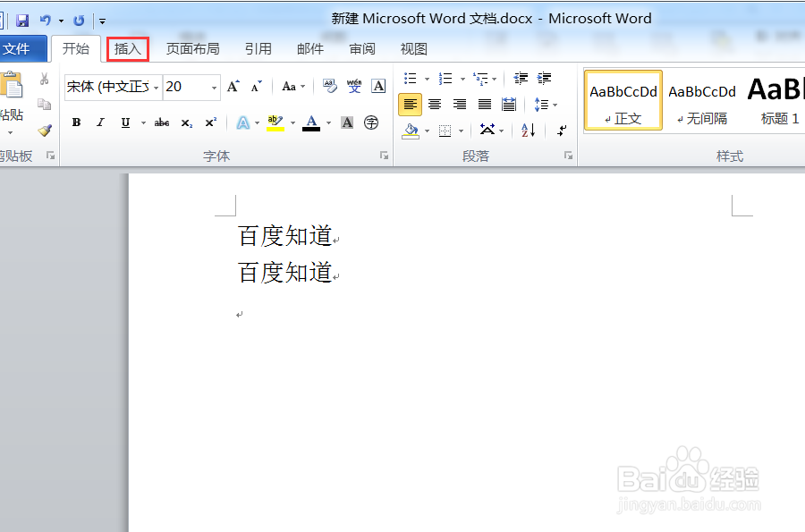Image resolution: width=805 pixels, height=532 pixels.
Task: Apply the yellow text highlight color
Action: [275, 122]
